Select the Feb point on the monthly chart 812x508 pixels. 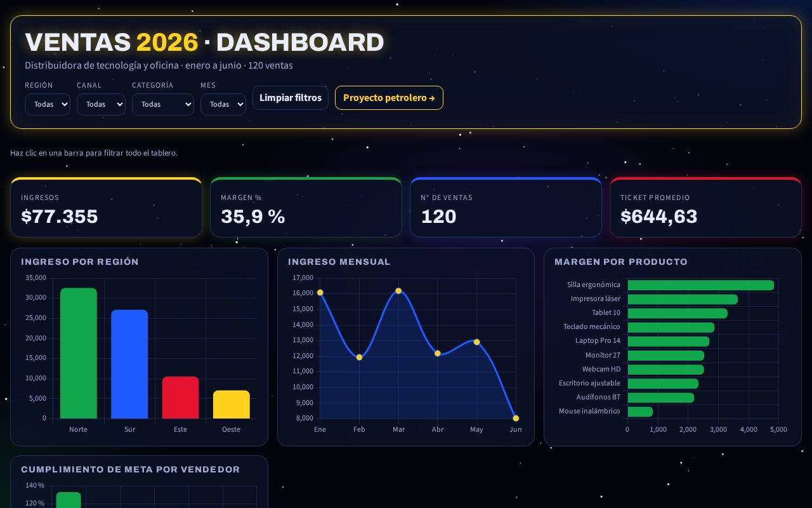359,358
